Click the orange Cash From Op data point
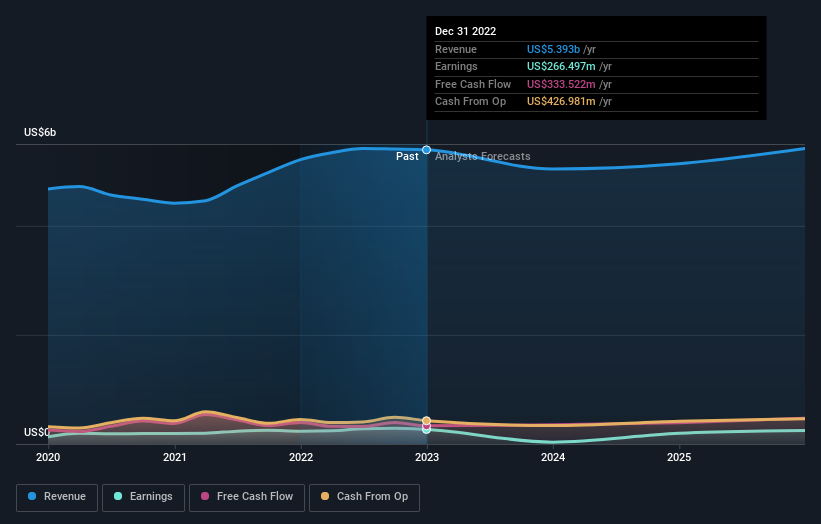821x524 pixels. coord(427,421)
